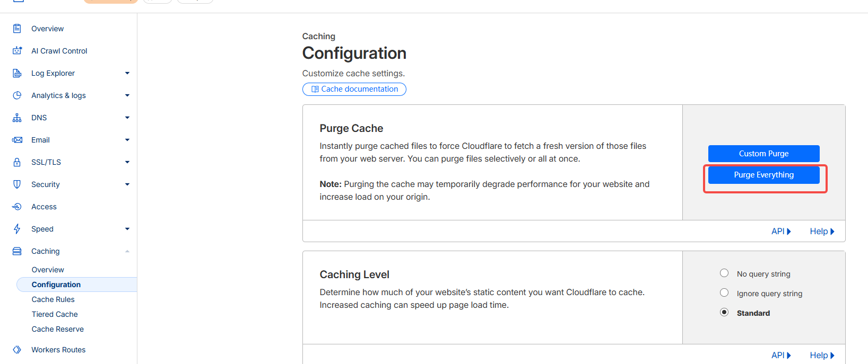Open Security via its shield icon
Image resolution: width=868 pixels, height=364 pixels.
click(x=16, y=184)
